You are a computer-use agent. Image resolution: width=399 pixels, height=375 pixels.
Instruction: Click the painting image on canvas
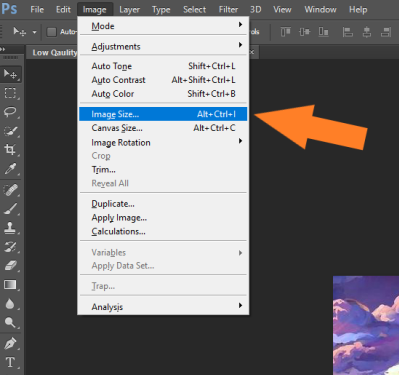[366, 325]
